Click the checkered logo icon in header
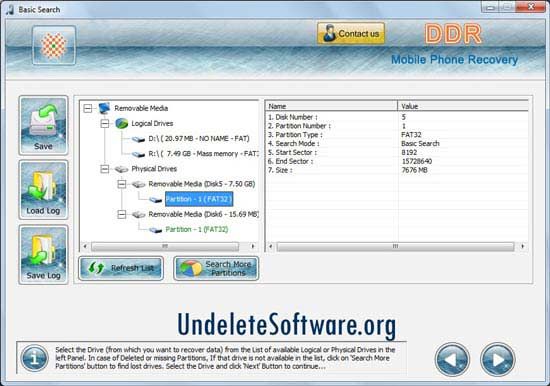The image size is (550, 386). pyautogui.click(x=54, y=46)
